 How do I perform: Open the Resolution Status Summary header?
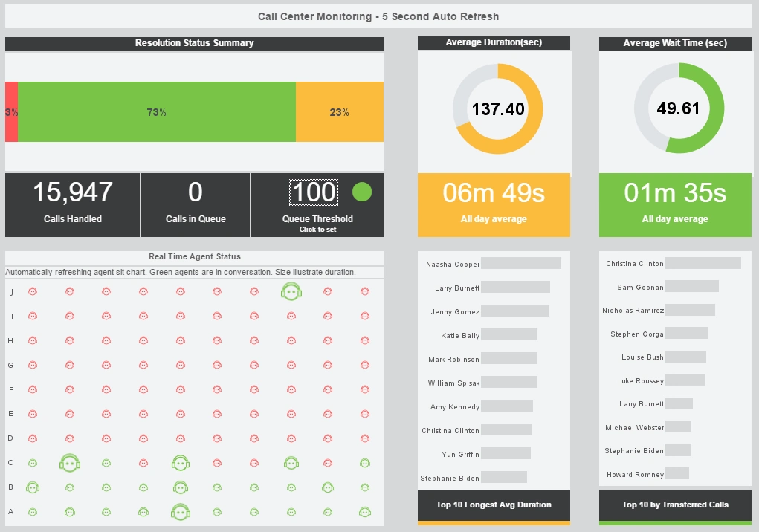194,43
